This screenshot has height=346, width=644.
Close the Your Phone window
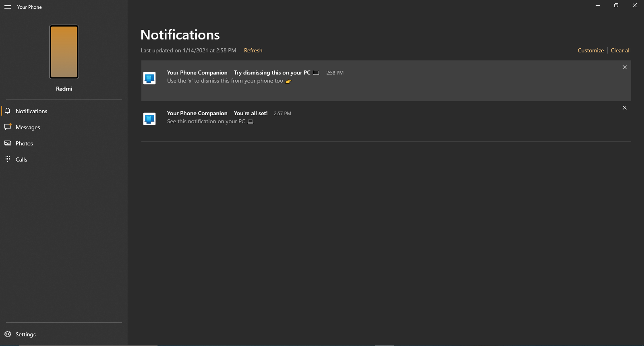[635, 5]
